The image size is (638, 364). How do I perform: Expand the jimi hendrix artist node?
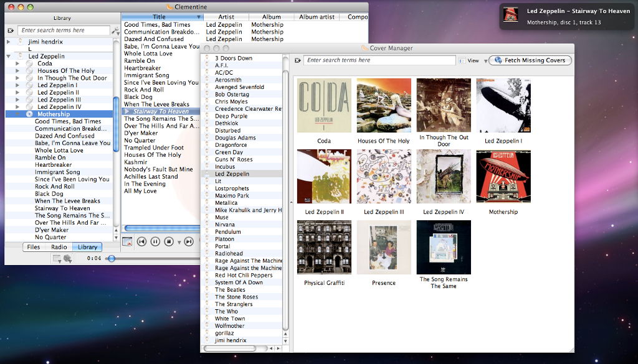[9, 42]
